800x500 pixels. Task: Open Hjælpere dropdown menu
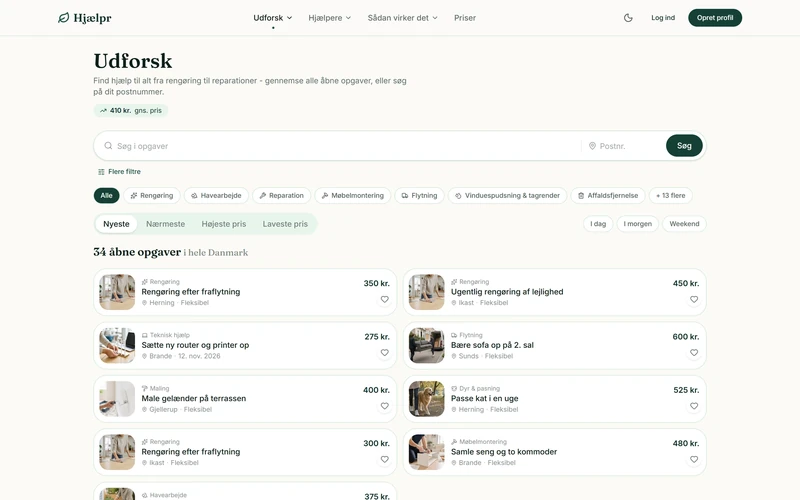click(330, 18)
